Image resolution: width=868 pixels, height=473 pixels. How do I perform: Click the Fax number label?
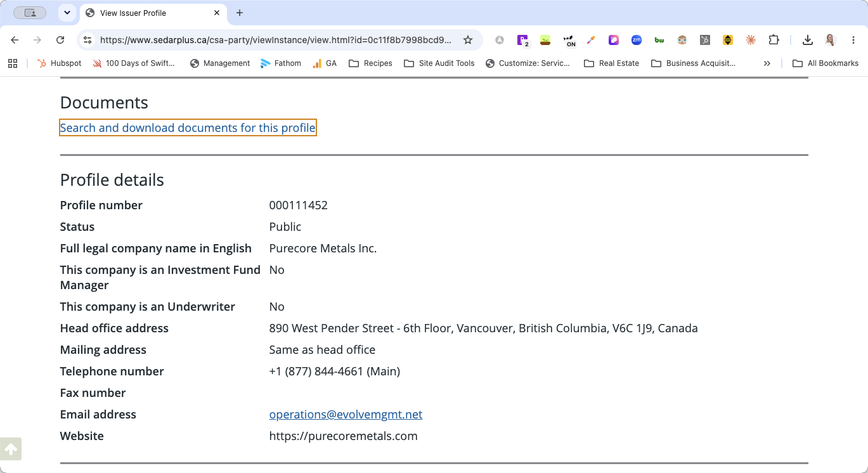[93, 393]
